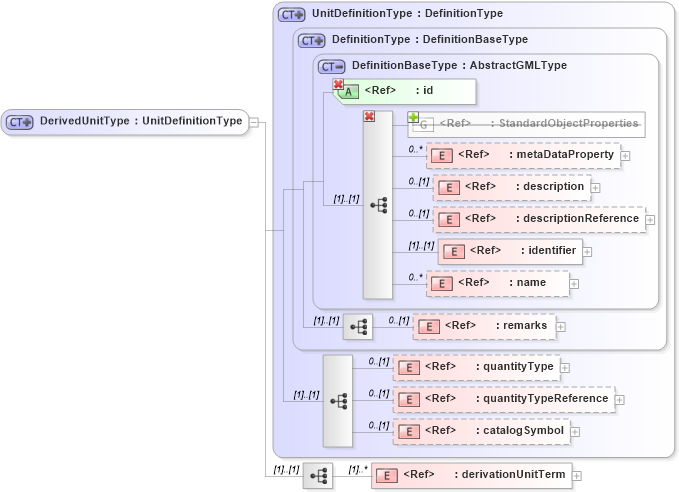Screen dimensions: 679x492
Task: Expand the identifier element
Action: (587, 252)
